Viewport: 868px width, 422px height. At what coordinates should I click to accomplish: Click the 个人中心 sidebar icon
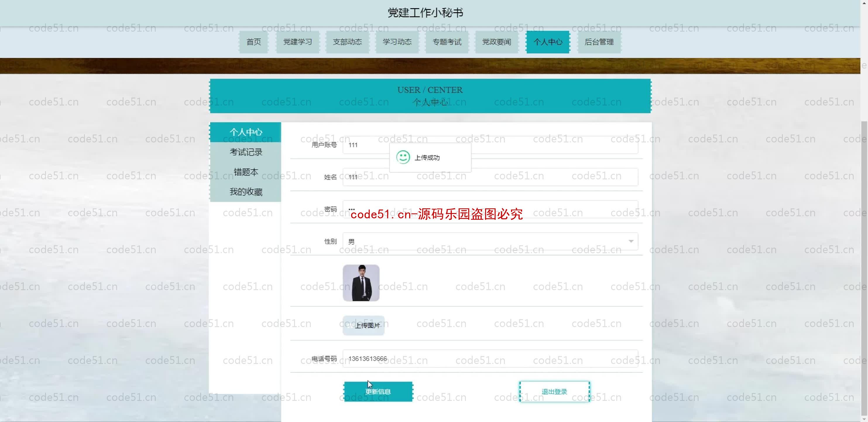246,132
